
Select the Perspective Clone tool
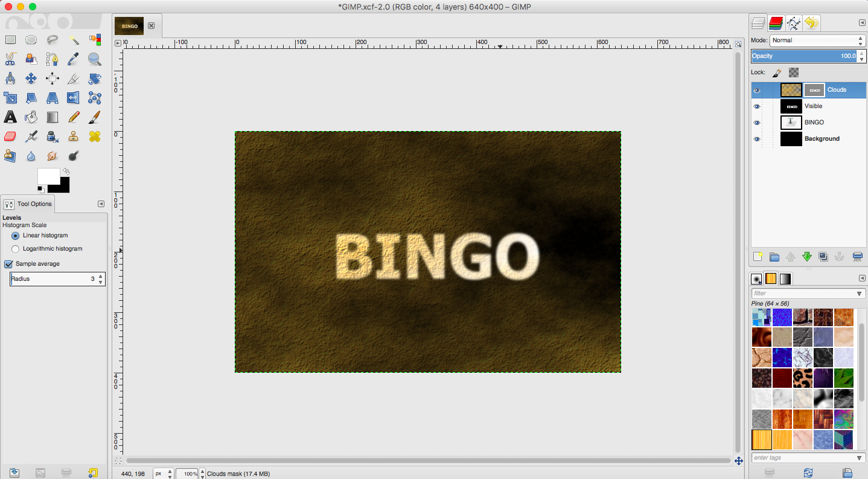point(10,156)
